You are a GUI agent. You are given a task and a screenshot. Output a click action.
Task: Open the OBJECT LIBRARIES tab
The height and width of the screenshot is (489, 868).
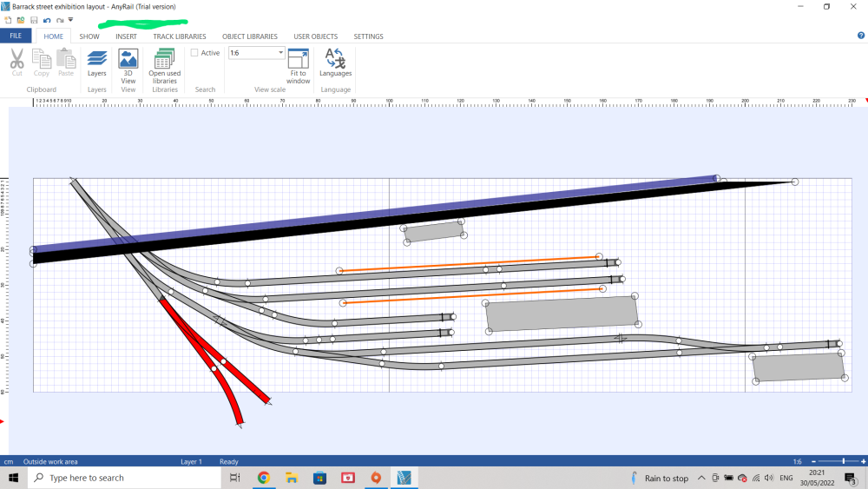pyautogui.click(x=250, y=36)
